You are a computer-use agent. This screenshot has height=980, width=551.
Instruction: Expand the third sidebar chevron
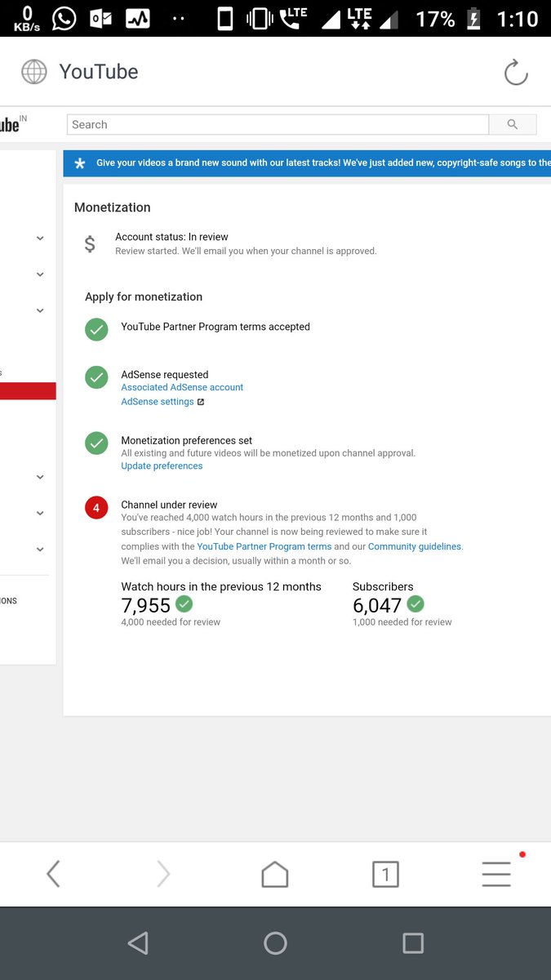click(x=40, y=310)
